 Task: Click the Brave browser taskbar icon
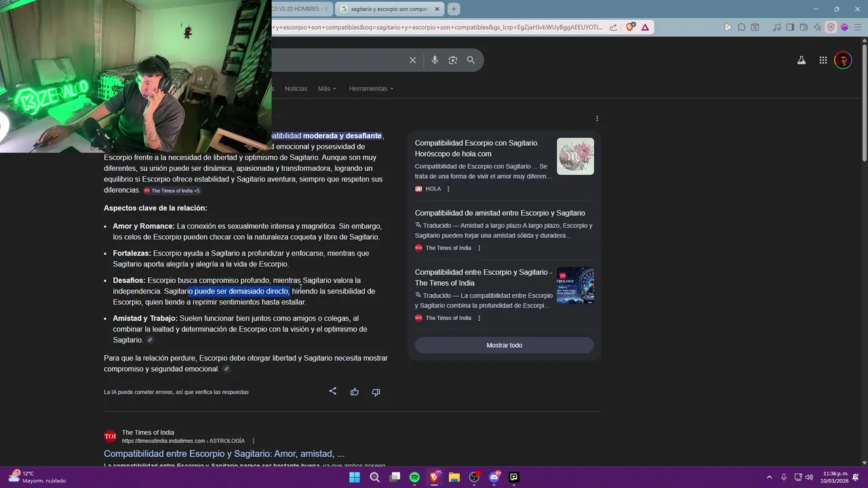(434, 477)
